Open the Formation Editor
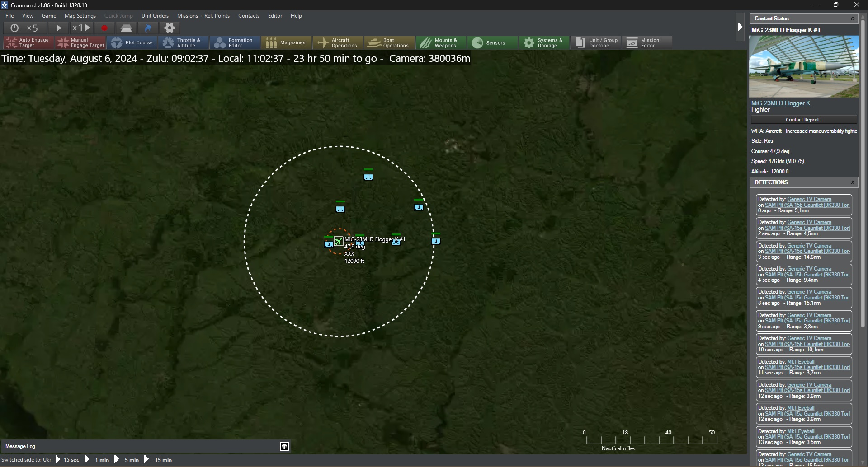Image resolution: width=868 pixels, height=467 pixels. tap(235, 43)
